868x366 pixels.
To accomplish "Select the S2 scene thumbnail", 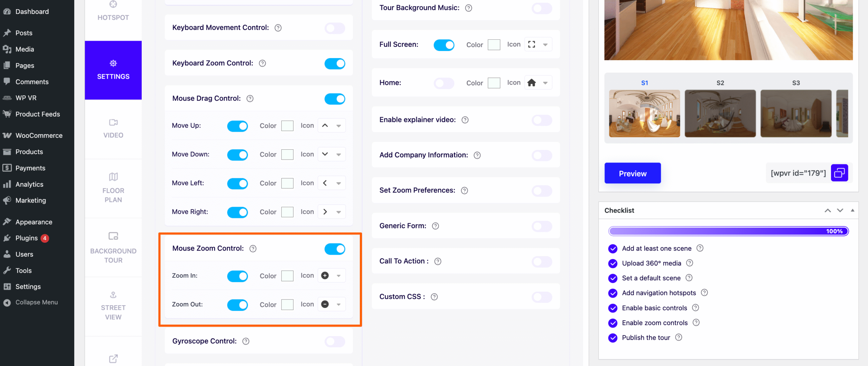I will 720,113.
